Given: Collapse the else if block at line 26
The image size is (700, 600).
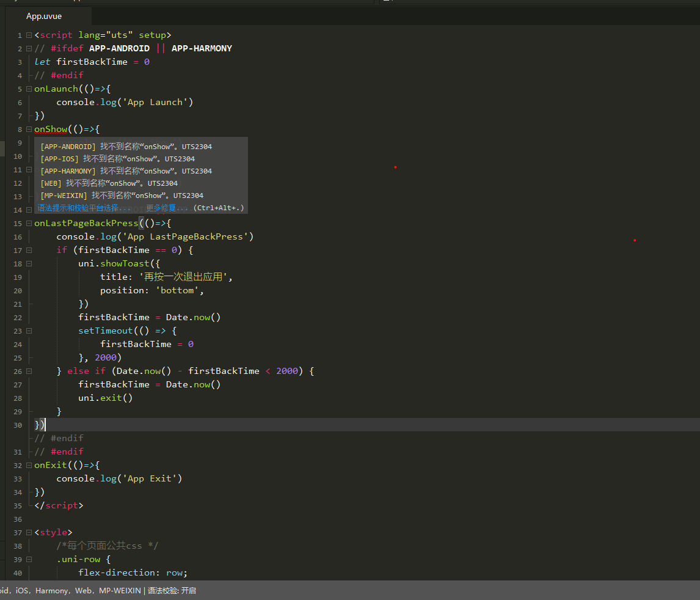Looking at the screenshot, I should click(29, 371).
